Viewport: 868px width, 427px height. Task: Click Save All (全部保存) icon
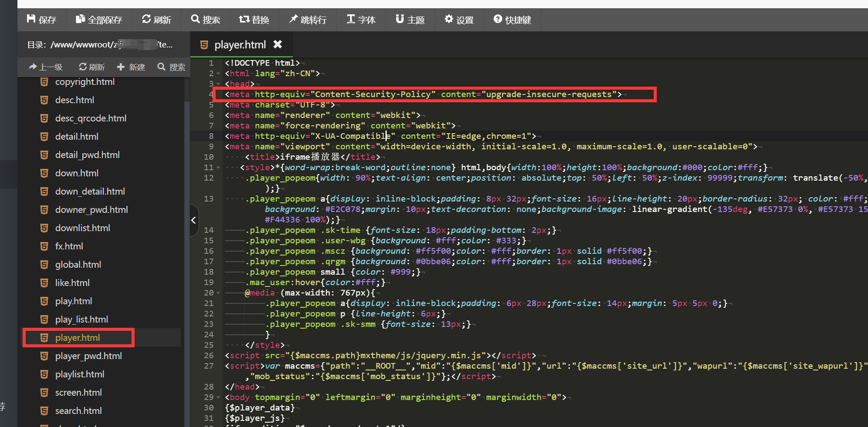click(98, 20)
